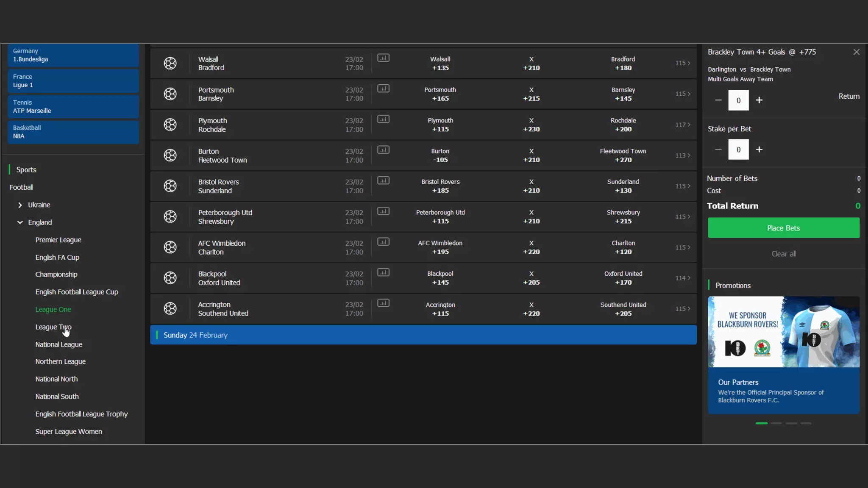868x488 pixels.
Task: Remove Brackley Town bet with X icon
Action: 856,52
